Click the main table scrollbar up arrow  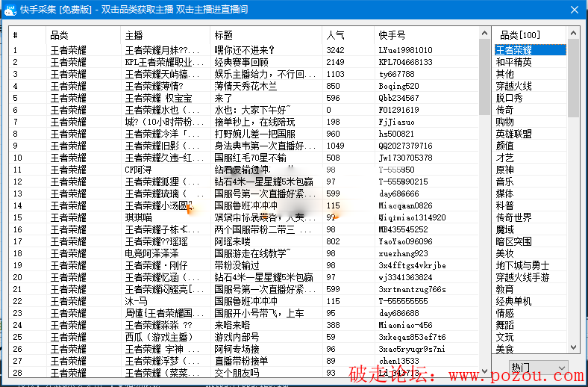484,34
